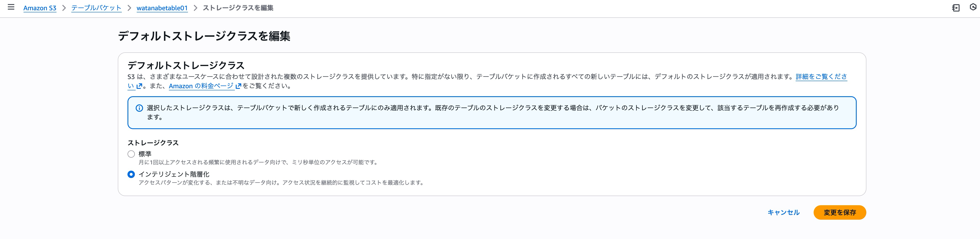This screenshot has width=980, height=239.
Task: Return to watanabetable01 bucket breadcrumb
Action: click(x=162, y=8)
